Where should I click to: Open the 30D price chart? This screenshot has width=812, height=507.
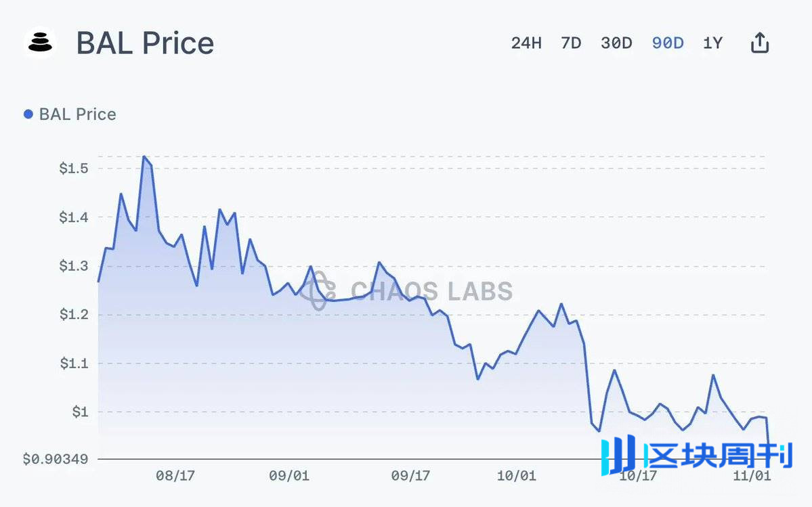click(616, 42)
